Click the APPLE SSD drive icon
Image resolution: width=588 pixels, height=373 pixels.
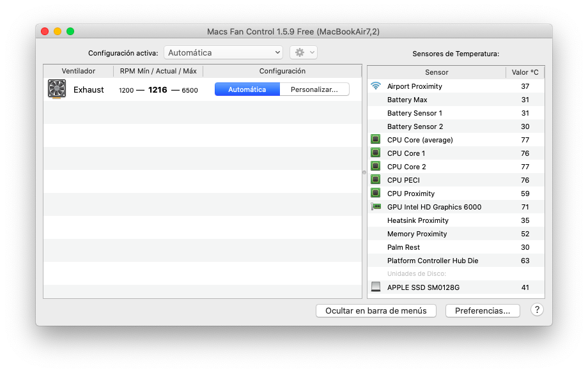coord(376,287)
